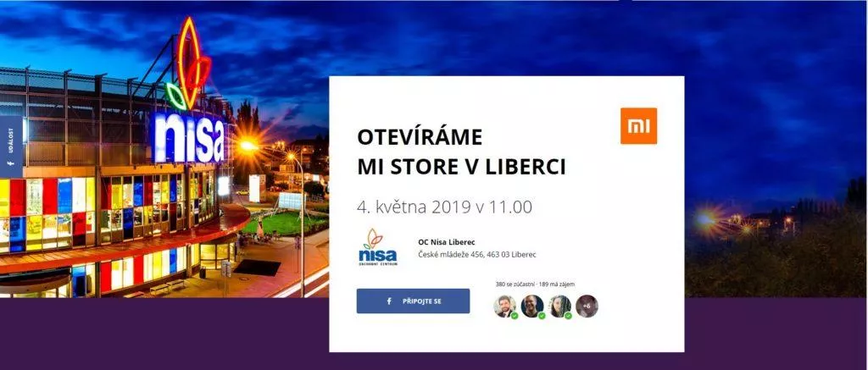This screenshot has width=868, height=370.
Task: Click the 189 má zájem count
Action: pos(557,284)
